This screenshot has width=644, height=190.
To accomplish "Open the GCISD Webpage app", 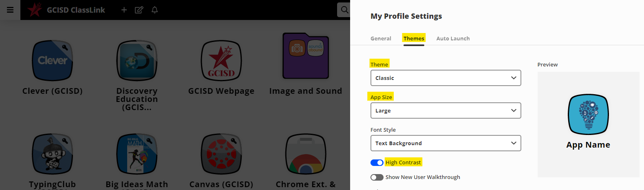I will click(x=221, y=61).
